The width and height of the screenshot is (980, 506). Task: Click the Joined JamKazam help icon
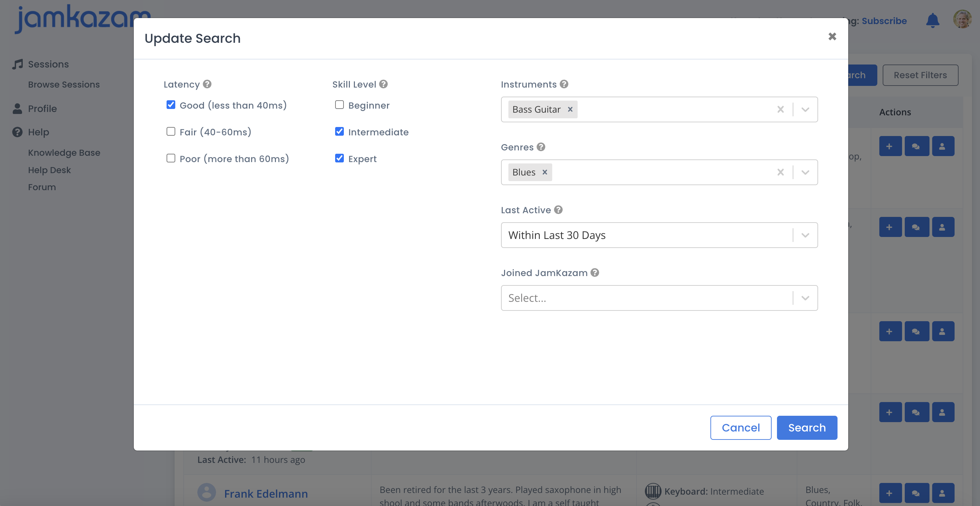595,273
